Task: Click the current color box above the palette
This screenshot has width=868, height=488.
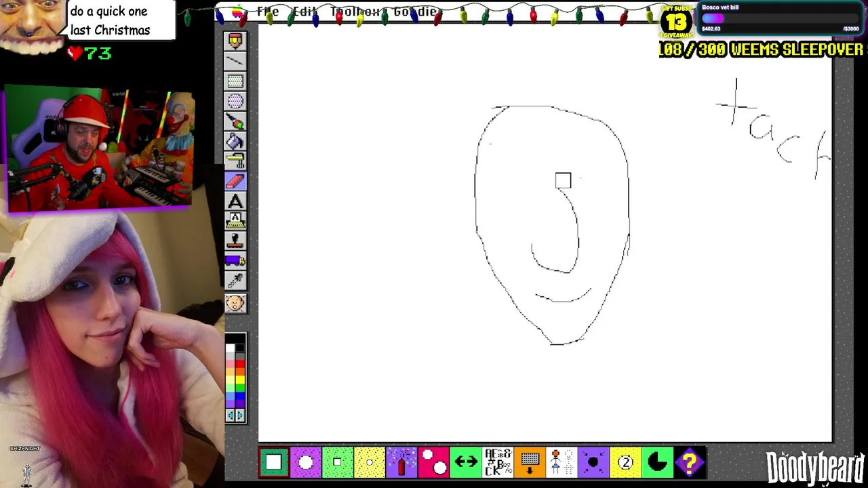Action: pos(235,338)
